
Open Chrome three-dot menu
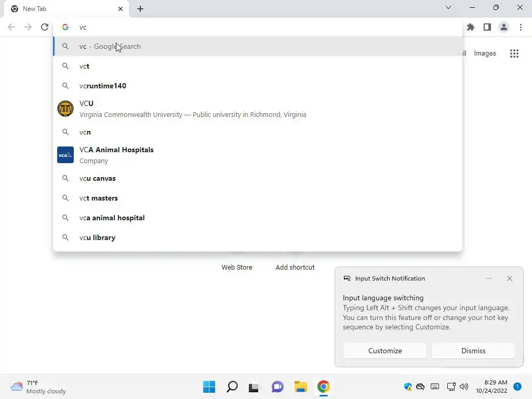pyautogui.click(x=521, y=27)
